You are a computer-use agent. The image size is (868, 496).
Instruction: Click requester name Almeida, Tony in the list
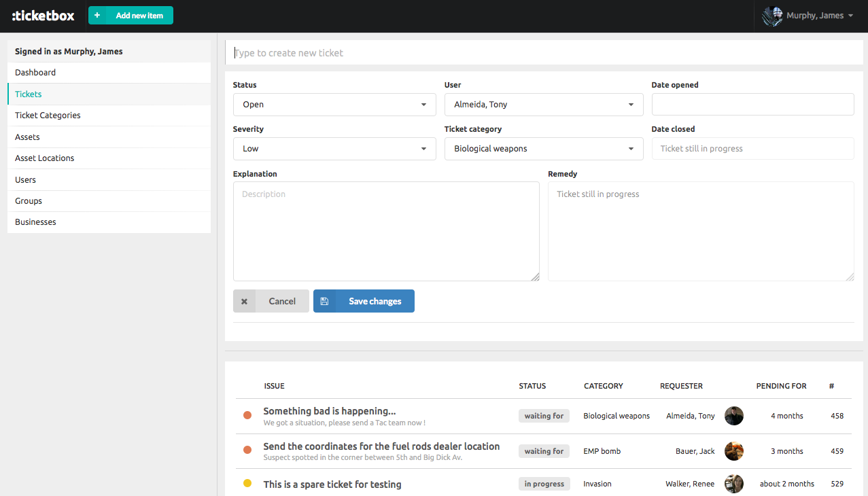click(x=691, y=416)
